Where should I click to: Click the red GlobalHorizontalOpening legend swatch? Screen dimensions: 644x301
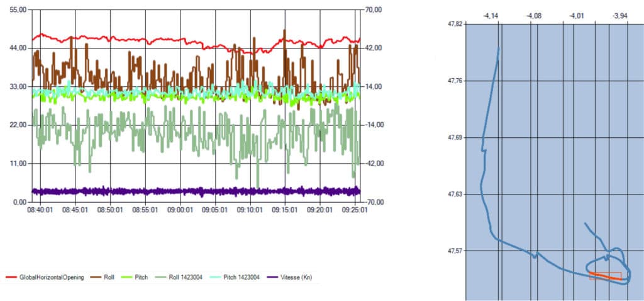[x=11, y=278]
